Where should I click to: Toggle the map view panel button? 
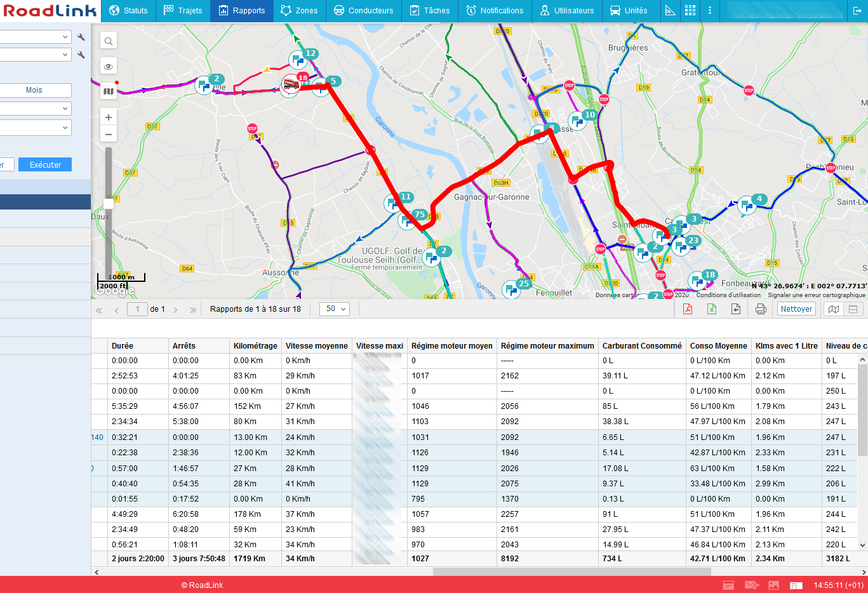[x=833, y=309]
